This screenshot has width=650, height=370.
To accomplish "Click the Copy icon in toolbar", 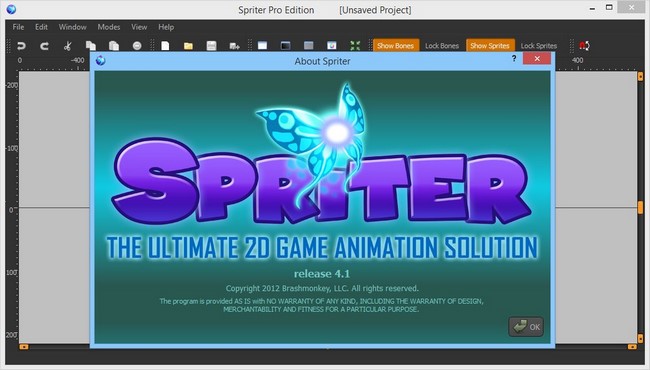I will [90, 46].
